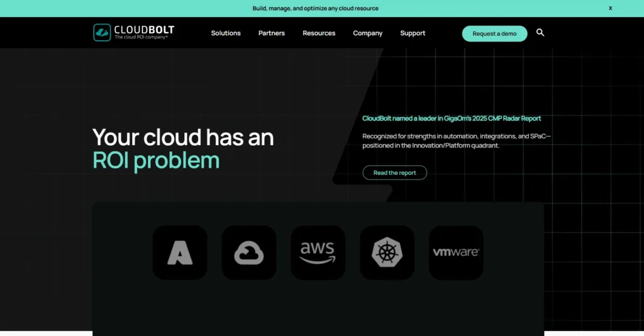
Task: Click the banner text about optimizing cloud resources
Action: click(316, 8)
